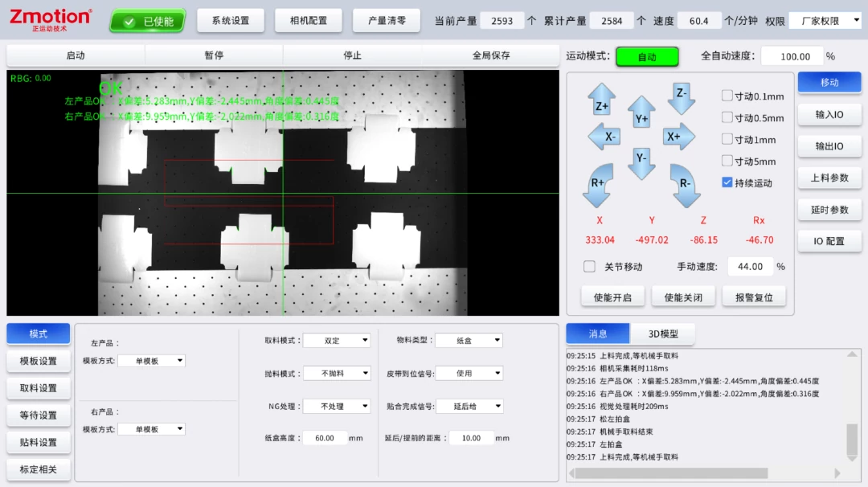
Task: Click the 纸盒高度 input field
Action: click(x=325, y=438)
